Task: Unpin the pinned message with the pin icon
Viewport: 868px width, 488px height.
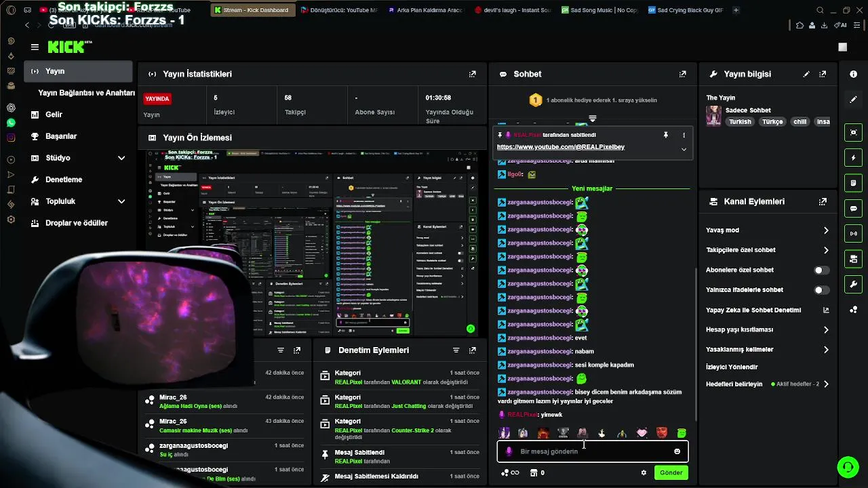Action: pos(665,135)
